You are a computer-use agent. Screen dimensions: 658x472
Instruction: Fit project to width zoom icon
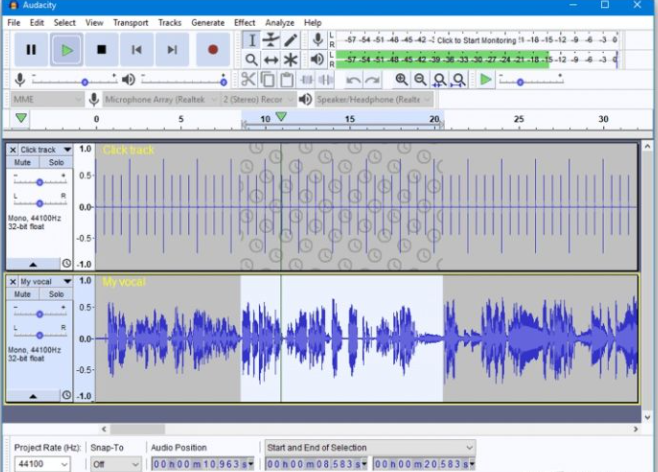click(459, 79)
